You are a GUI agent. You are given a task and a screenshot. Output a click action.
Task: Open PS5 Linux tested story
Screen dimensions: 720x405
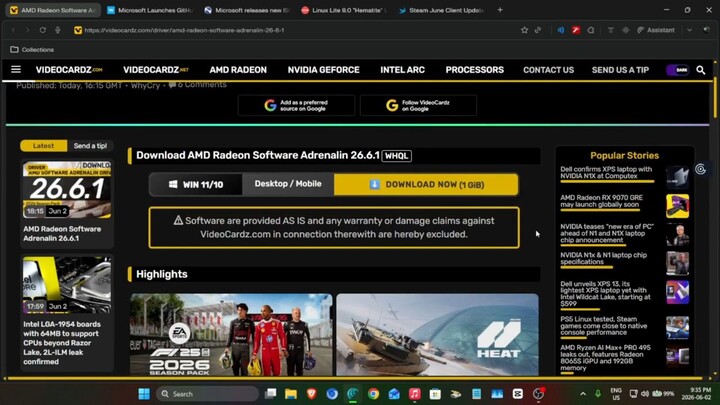(x=603, y=326)
